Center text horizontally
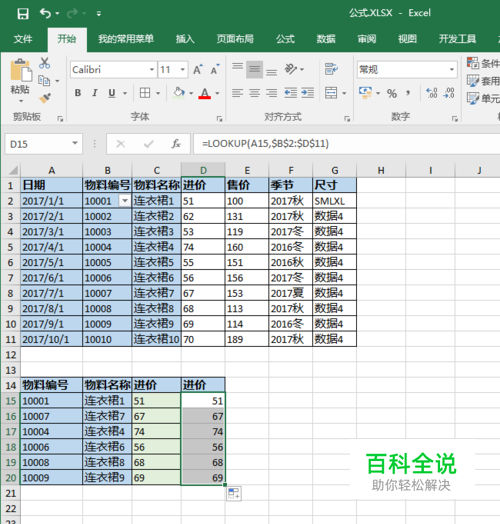This screenshot has height=524, width=500. point(254,93)
